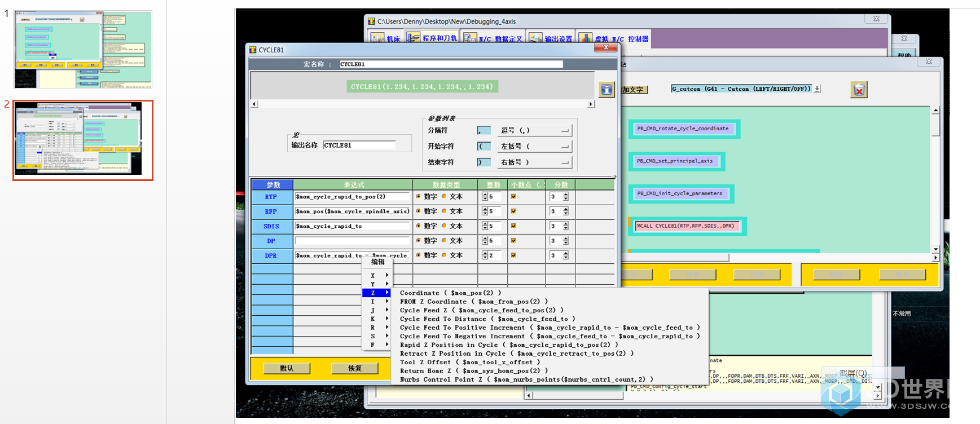
Task: Click the block list scroll-down arrow
Action: (x=935, y=249)
